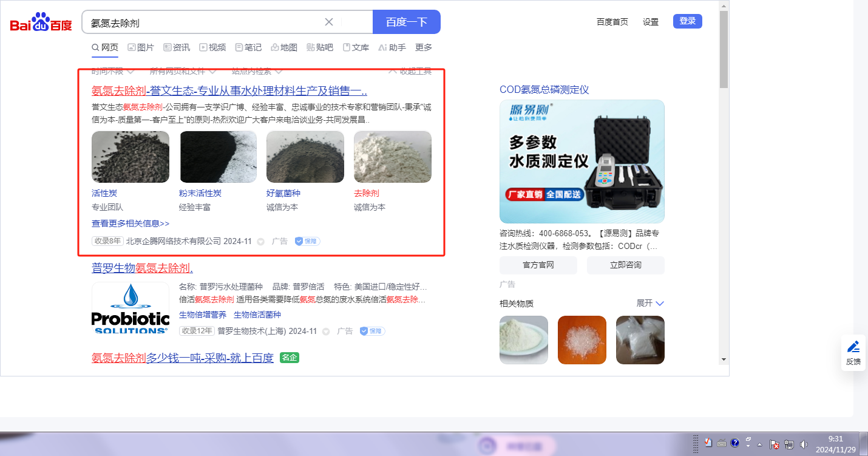The image size is (868, 456).
Task: Open the Action Center flag icon
Action: pyautogui.click(x=775, y=444)
